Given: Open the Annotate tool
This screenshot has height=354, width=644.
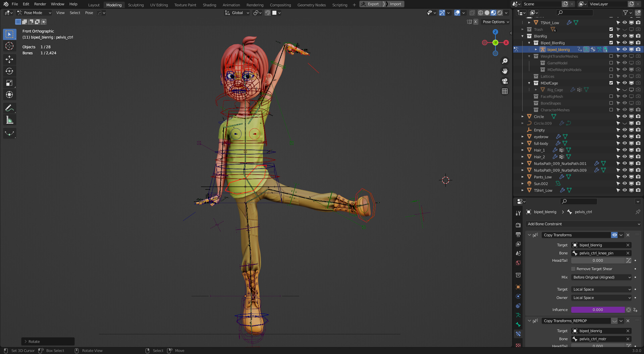Looking at the screenshot, I should (9, 108).
